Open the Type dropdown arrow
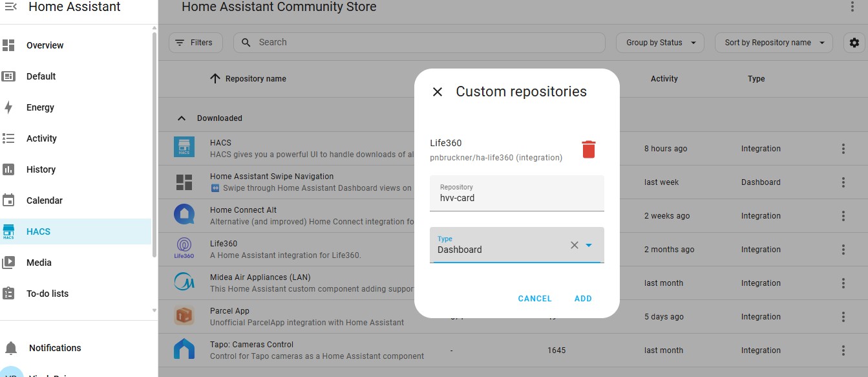The width and height of the screenshot is (868, 377). click(x=589, y=245)
